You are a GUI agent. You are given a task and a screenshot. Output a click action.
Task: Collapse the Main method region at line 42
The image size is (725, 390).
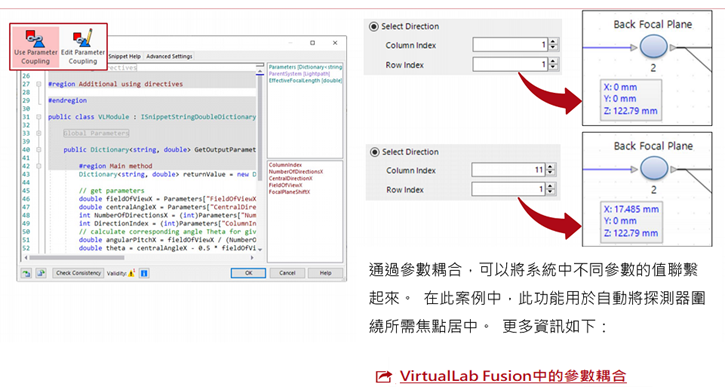39,166
